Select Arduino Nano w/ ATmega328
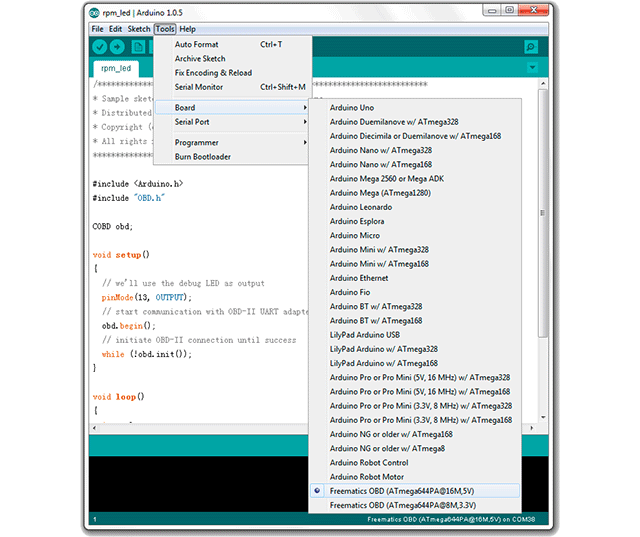Screen dimensions: 640x537 point(415,151)
